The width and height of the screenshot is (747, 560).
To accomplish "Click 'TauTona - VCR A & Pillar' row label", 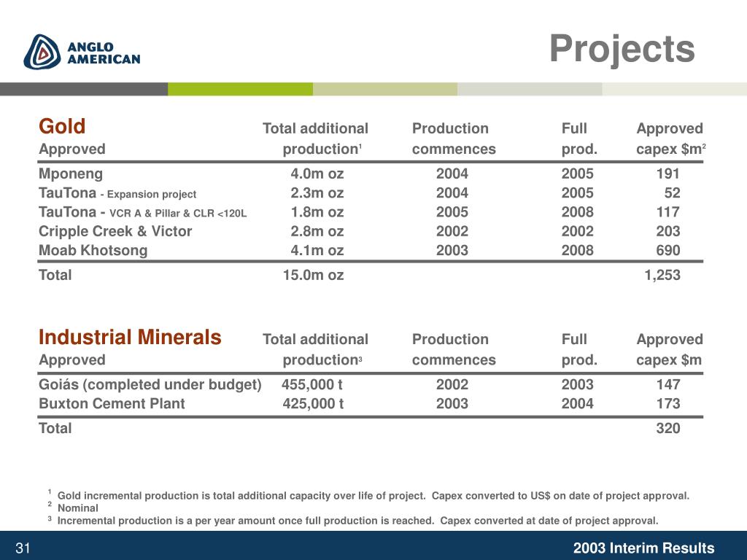I will click(142, 212).
